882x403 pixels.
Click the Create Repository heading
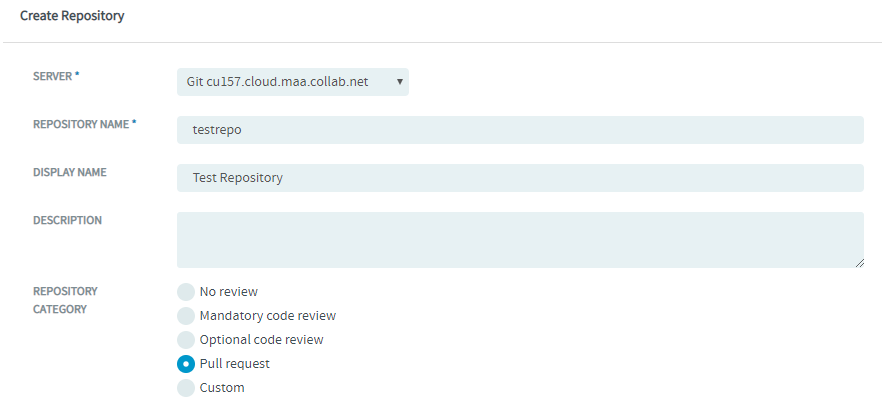pyautogui.click(x=72, y=16)
